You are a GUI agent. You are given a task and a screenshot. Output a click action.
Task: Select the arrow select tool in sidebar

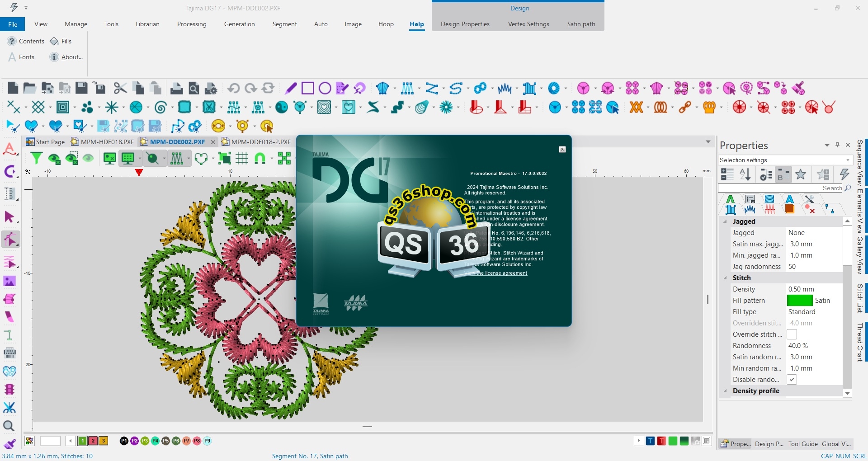coord(9,217)
